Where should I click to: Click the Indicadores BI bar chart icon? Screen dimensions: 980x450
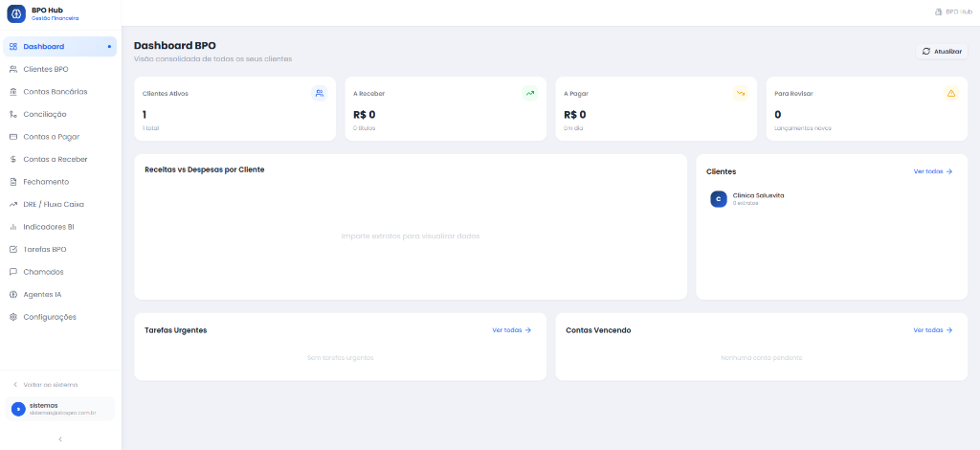point(13,227)
